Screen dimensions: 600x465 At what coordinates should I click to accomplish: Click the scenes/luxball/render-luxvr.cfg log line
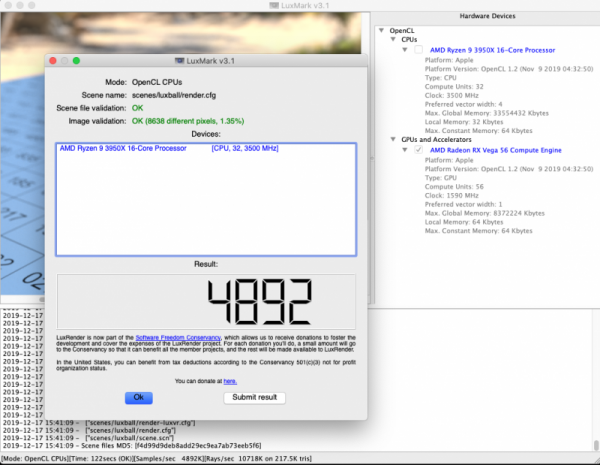coord(99,423)
